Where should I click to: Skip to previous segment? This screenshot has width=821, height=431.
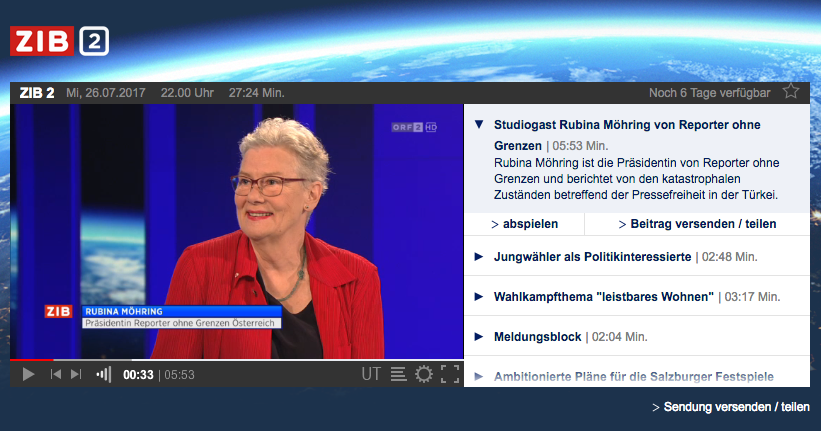pyautogui.click(x=56, y=374)
